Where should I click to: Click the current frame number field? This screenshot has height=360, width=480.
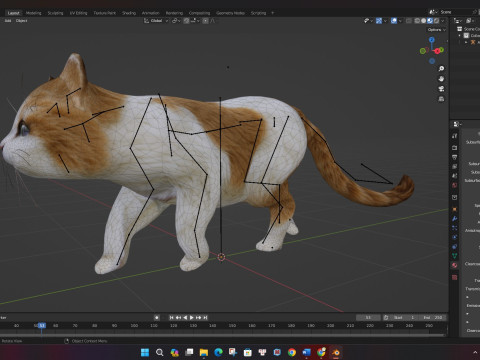(368, 318)
